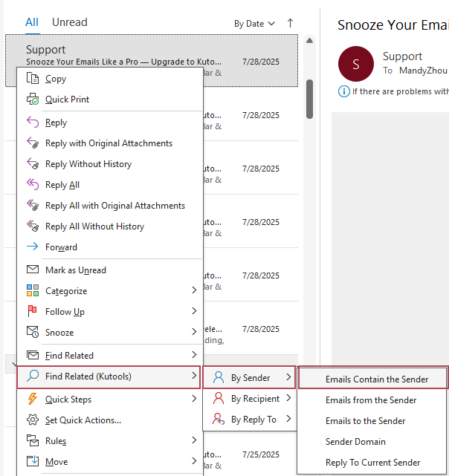The width and height of the screenshot is (449, 476).
Task: Select Emails from the Sender
Action: click(372, 400)
